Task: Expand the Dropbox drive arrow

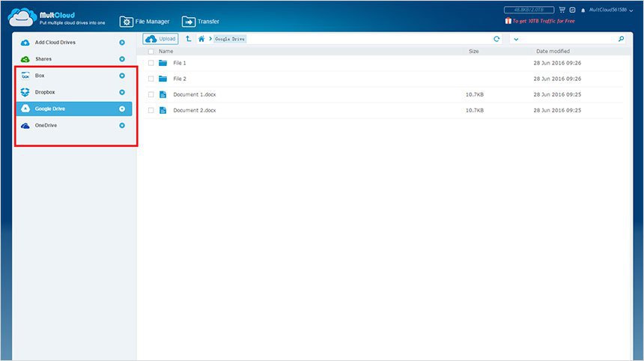Action: click(x=122, y=92)
